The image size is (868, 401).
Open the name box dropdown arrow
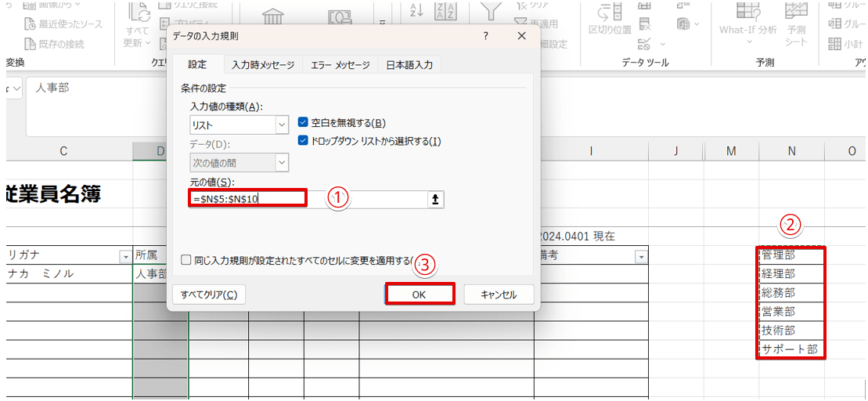[x=16, y=88]
